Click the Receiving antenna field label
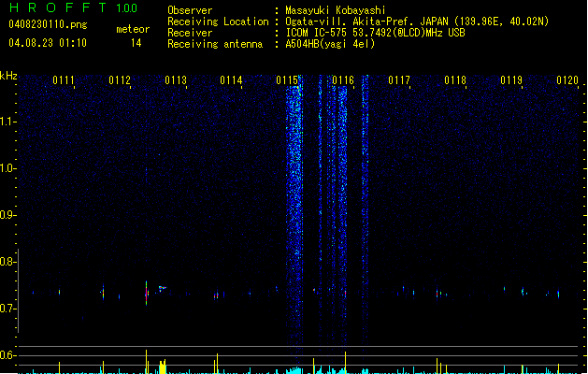 click(215, 44)
